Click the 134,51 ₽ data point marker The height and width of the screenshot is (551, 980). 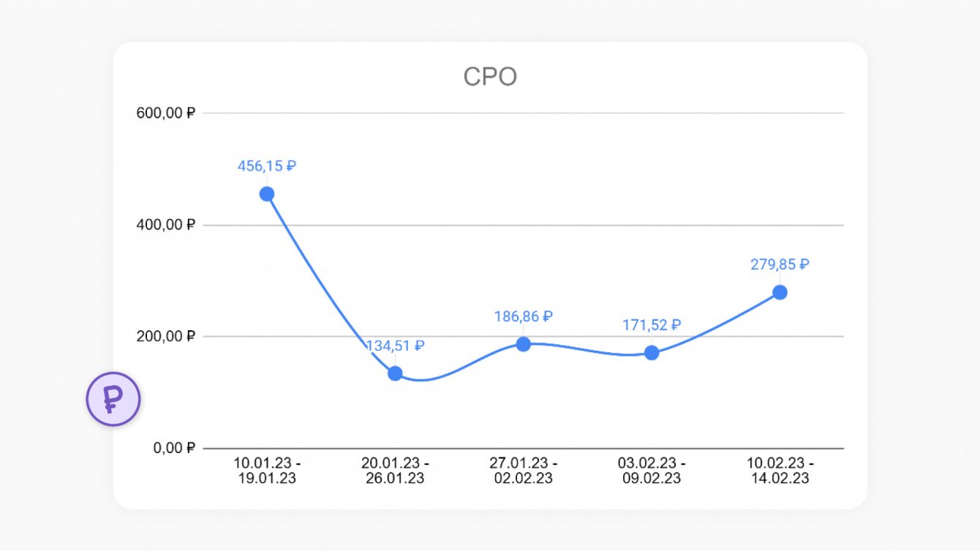395,373
